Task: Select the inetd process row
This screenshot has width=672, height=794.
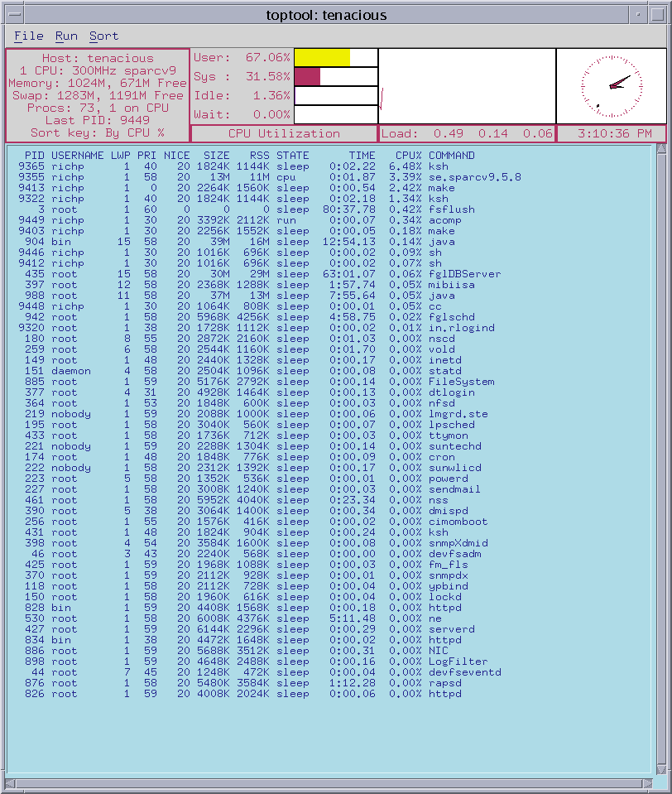Action: click(x=243, y=360)
